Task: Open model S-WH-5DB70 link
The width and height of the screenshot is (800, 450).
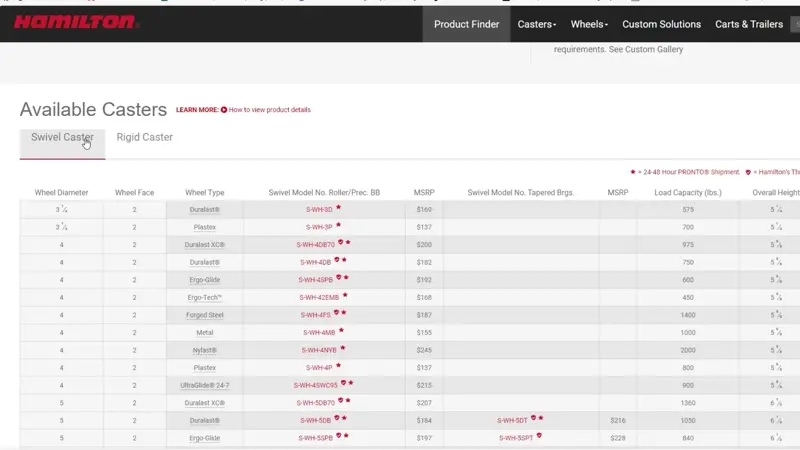Action: (x=315, y=403)
